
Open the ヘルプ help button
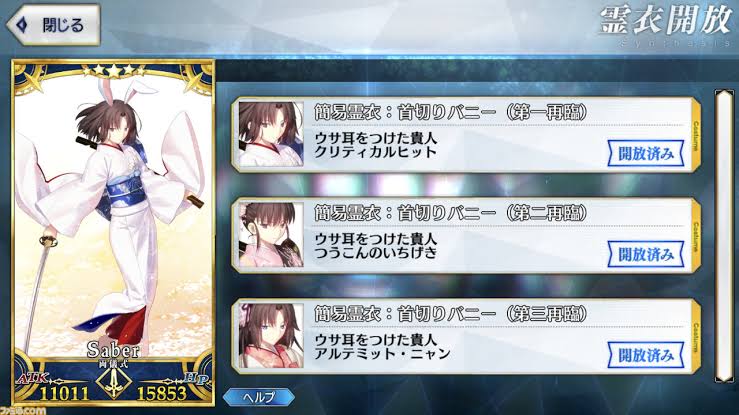tap(259, 397)
